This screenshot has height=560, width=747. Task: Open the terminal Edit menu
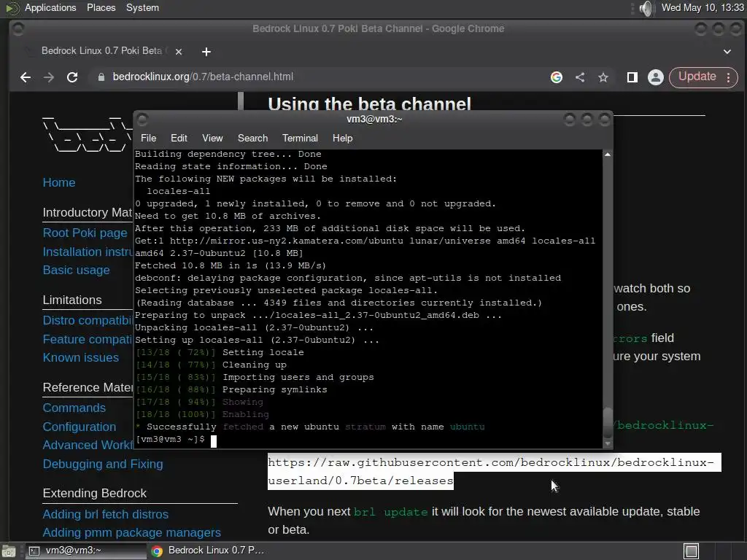(x=179, y=138)
